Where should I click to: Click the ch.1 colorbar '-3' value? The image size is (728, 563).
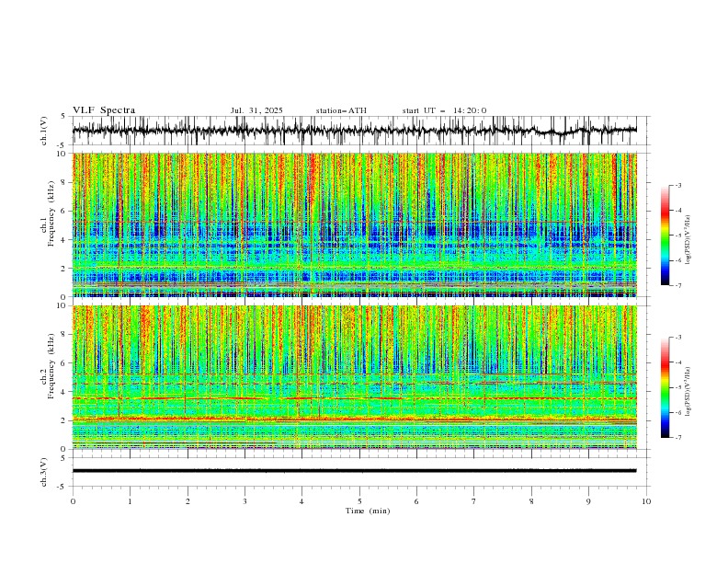coord(678,185)
